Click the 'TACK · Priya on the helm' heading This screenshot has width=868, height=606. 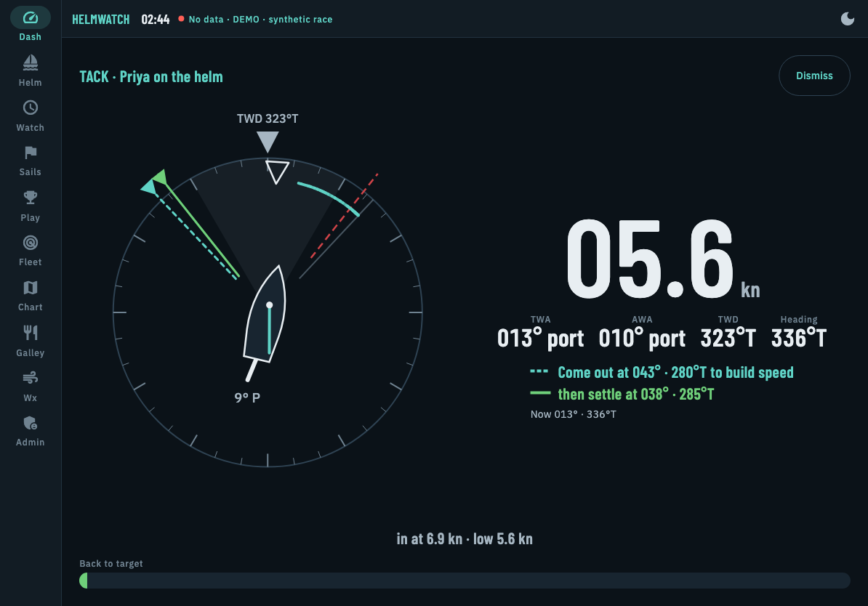pyautogui.click(x=151, y=77)
